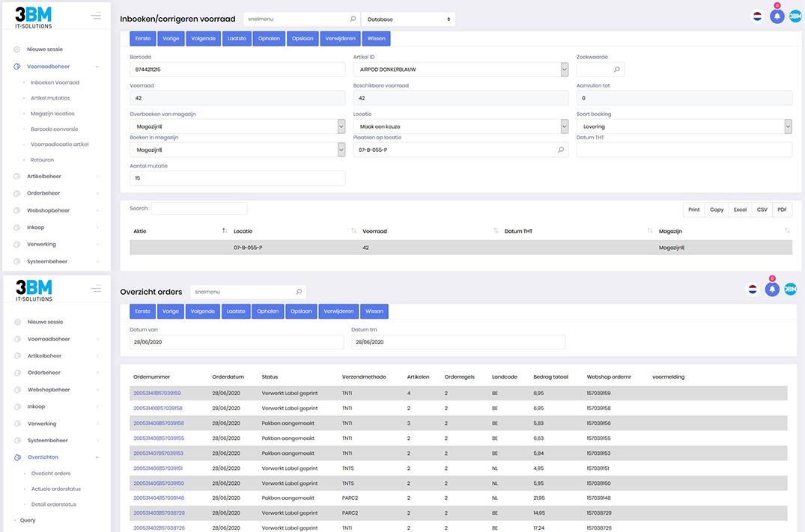The image size is (805, 532).
Task: Open the notification bell on the Overzicht orders page
Action: coord(772,290)
